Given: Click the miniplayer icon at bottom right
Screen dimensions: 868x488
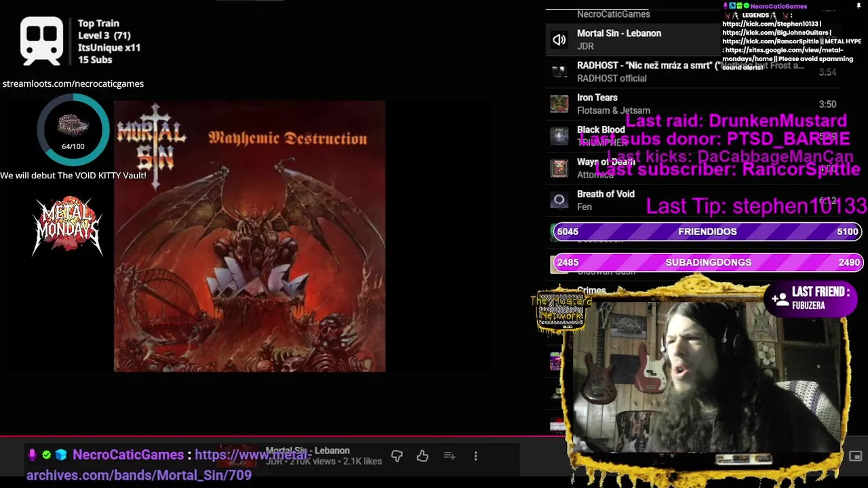Looking at the screenshot, I should click(x=855, y=457).
